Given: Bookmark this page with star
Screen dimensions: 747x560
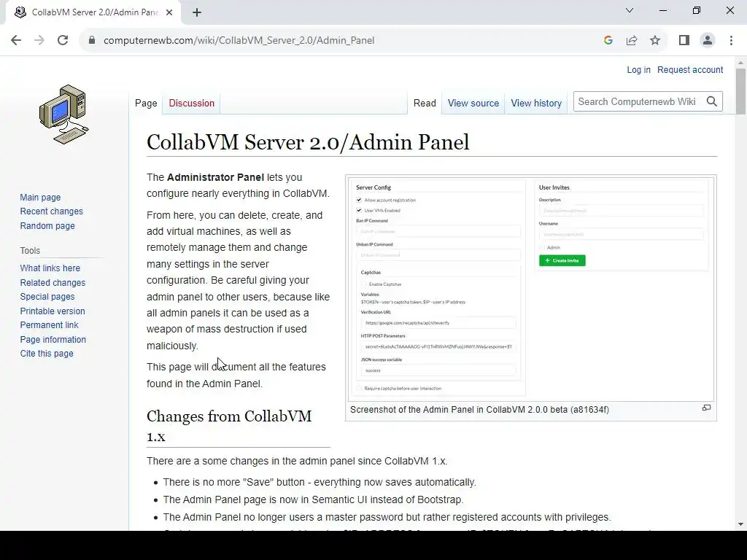Looking at the screenshot, I should click(x=655, y=41).
